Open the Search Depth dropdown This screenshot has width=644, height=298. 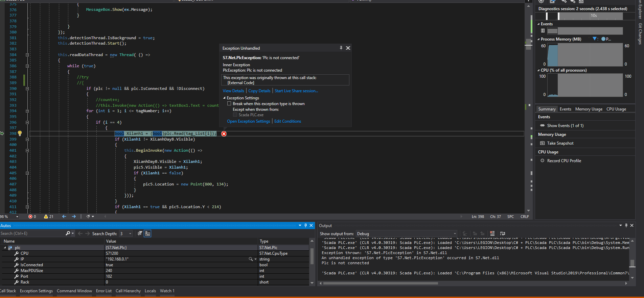[126, 234]
